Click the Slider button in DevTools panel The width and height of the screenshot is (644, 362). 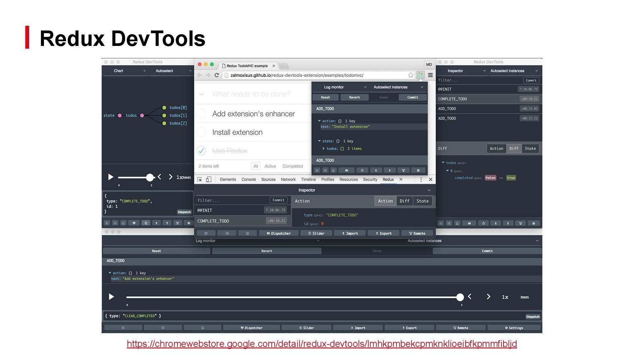[x=316, y=233]
